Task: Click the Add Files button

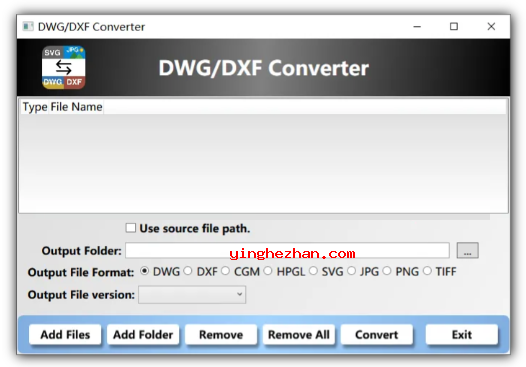Action: pos(65,334)
